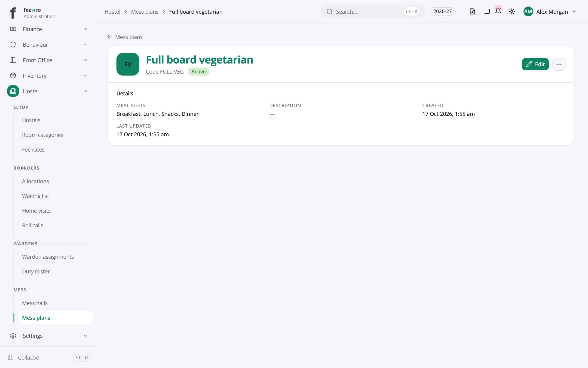Click the Front Office building icon
The width and height of the screenshot is (588, 368).
click(x=13, y=60)
